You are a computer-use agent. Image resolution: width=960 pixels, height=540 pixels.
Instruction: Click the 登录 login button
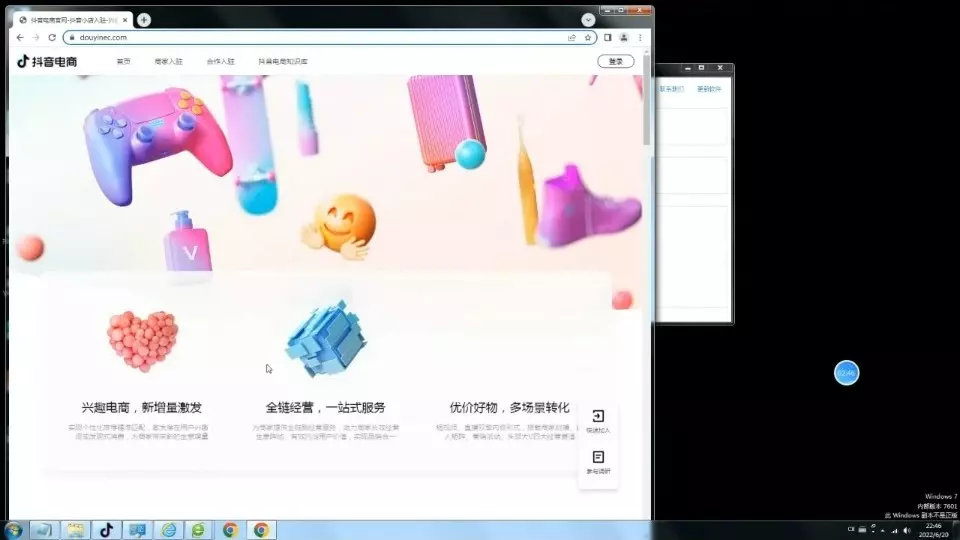pyautogui.click(x=616, y=61)
